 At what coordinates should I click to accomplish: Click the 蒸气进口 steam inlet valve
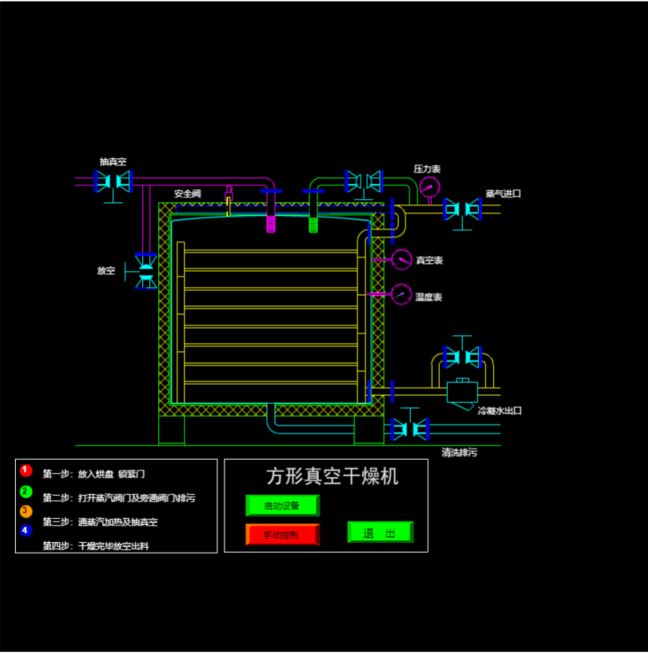[x=462, y=209]
